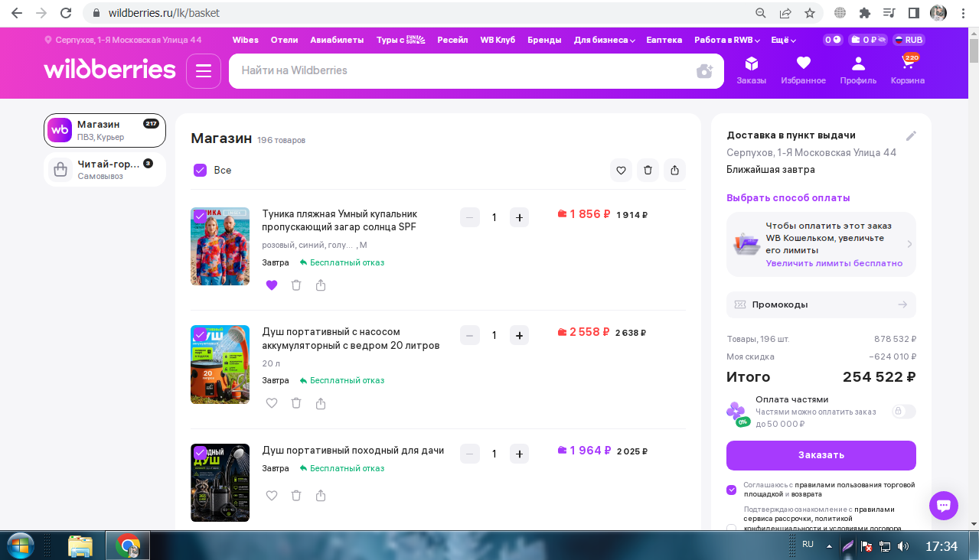The height and width of the screenshot is (560, 979).
Task: Expand the Работа в RWB dropdown
Action: click(x=727, y=40)
